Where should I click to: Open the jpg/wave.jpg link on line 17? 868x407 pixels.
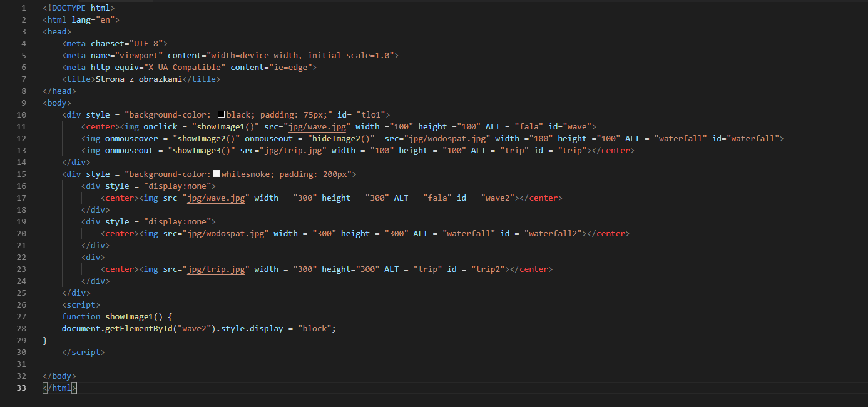click(216, 198)
